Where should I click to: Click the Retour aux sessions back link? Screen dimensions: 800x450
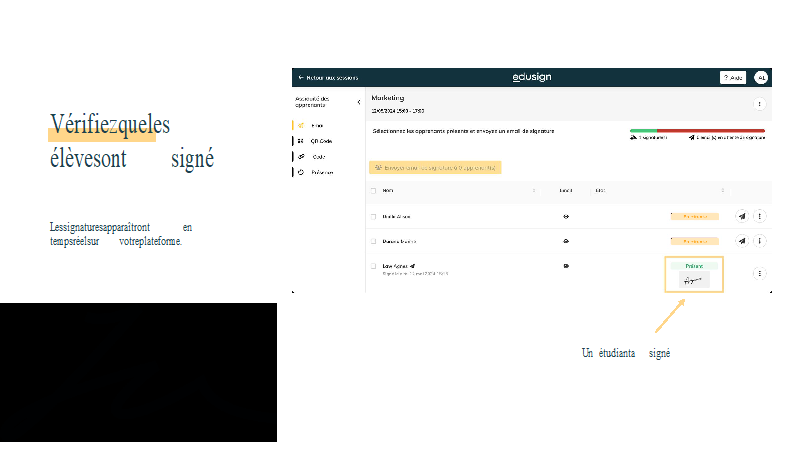[x=326, y=78]
